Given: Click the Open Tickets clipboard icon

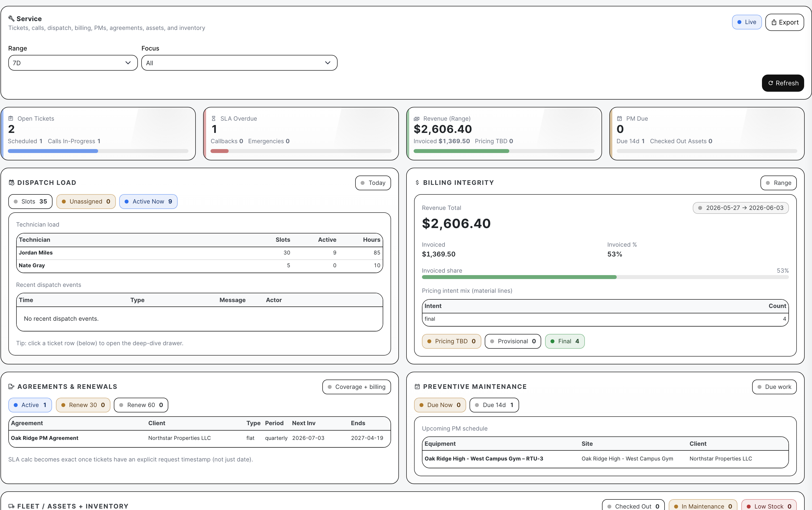Looking at the screenshot, I should (11, 118).
